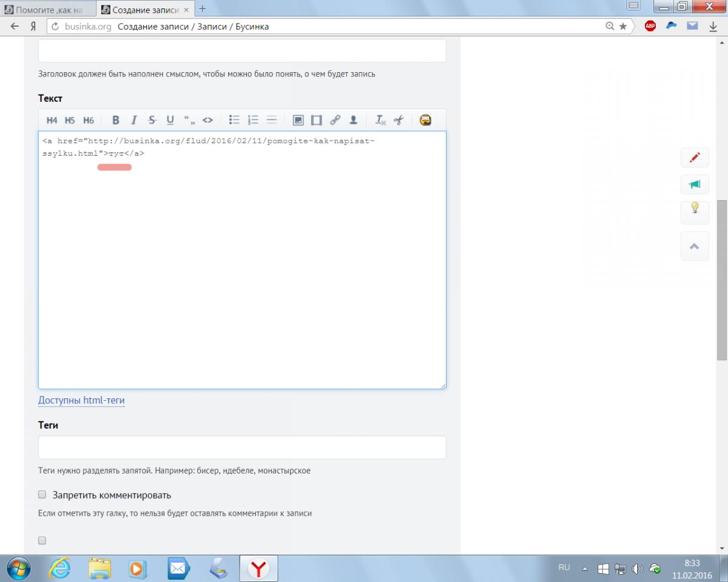
Task: Open the browser hamburger menu
Action: coord(634,7)
